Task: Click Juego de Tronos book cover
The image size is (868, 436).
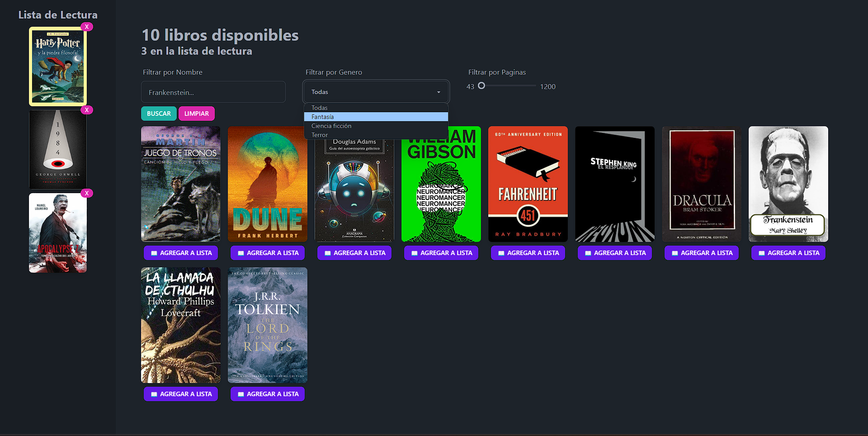Action: [181, 184]
